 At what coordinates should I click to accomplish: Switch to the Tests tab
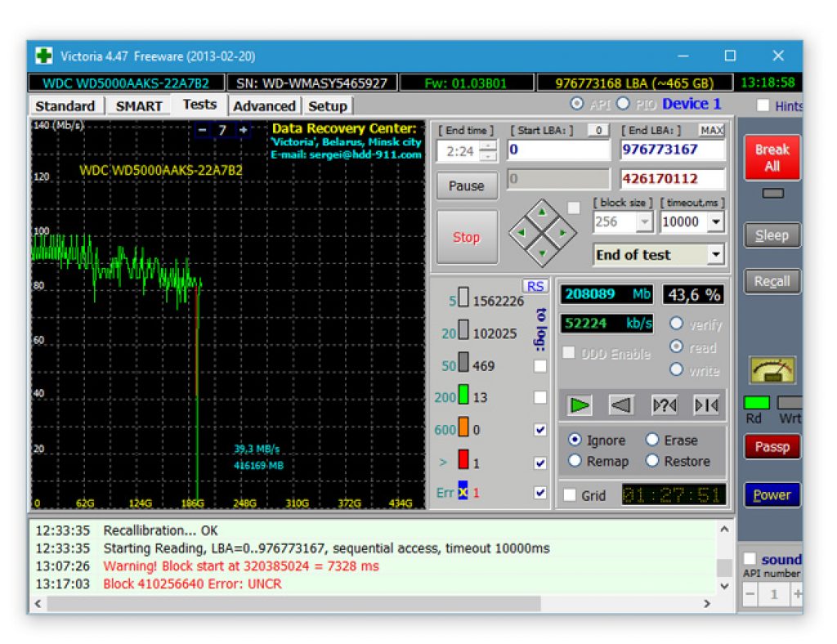coord(199,104)
